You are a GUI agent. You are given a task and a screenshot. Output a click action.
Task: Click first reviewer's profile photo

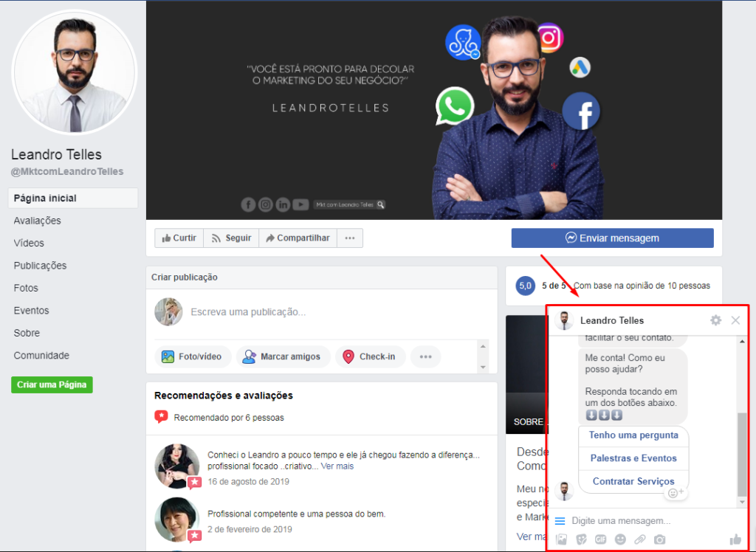pyautogui.click(x=176, y=466)
